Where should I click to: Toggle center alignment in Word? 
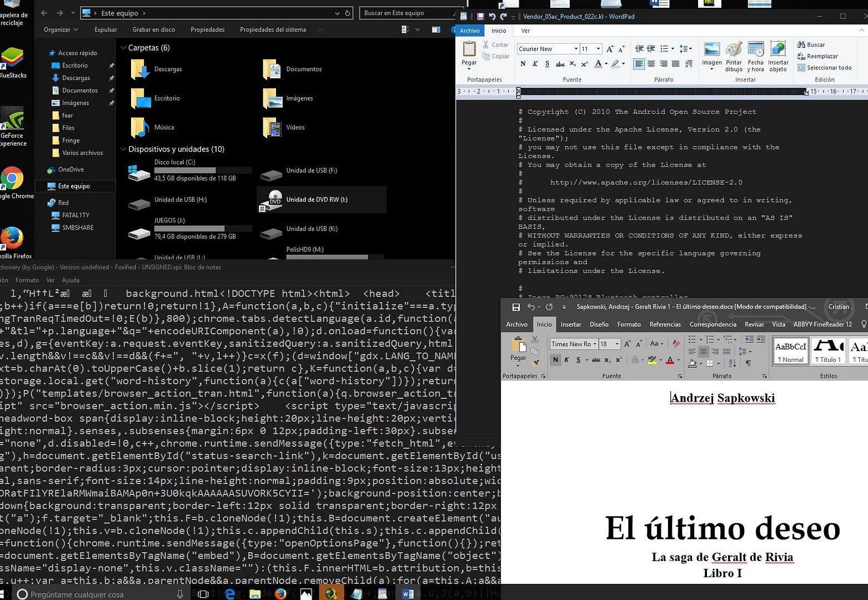point(704,352)
